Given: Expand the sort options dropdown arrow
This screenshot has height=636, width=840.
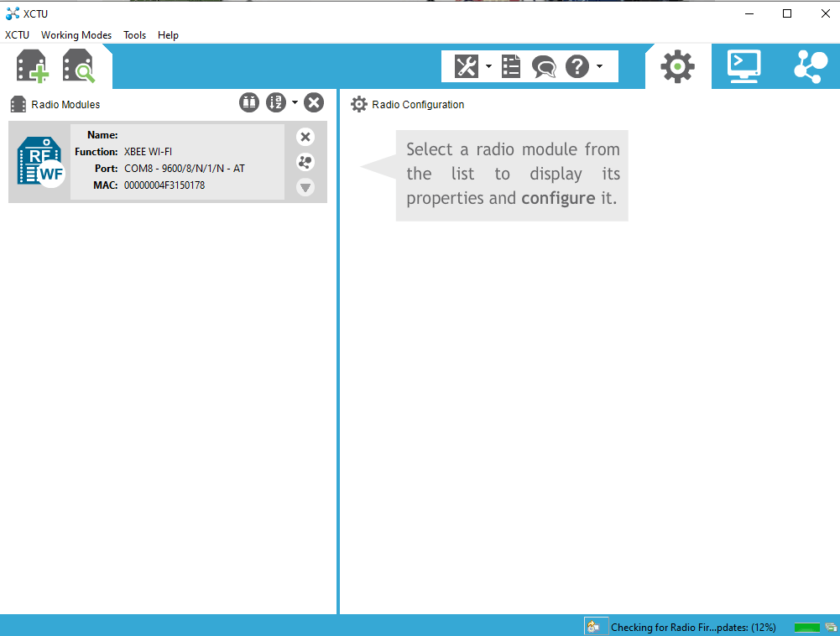Looking at the screenshot, I should click(295, 102).
